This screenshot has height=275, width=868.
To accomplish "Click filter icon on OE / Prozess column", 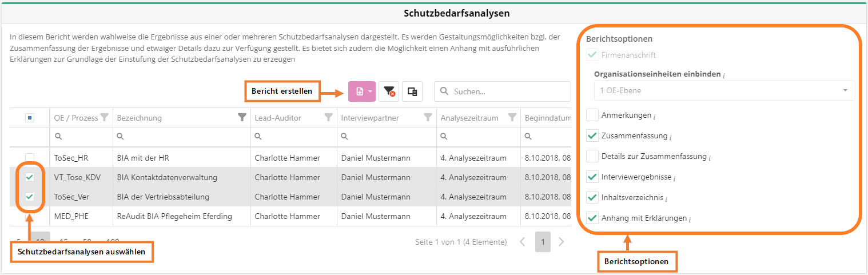I will click(x=104, y=118).
